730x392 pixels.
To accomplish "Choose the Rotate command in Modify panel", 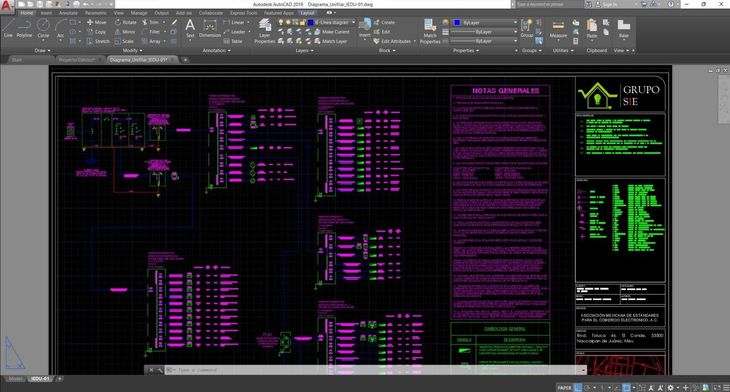I will click(x=126, y=22).
